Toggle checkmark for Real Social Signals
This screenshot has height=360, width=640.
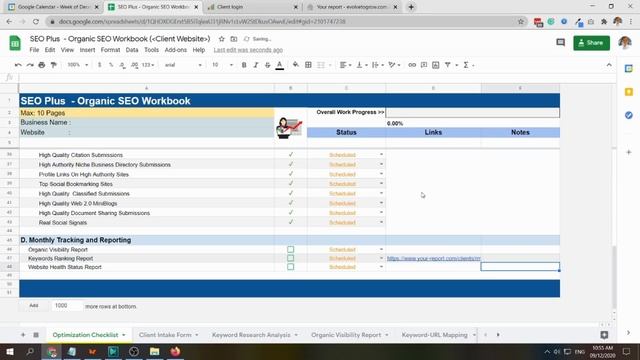(291, 222)
